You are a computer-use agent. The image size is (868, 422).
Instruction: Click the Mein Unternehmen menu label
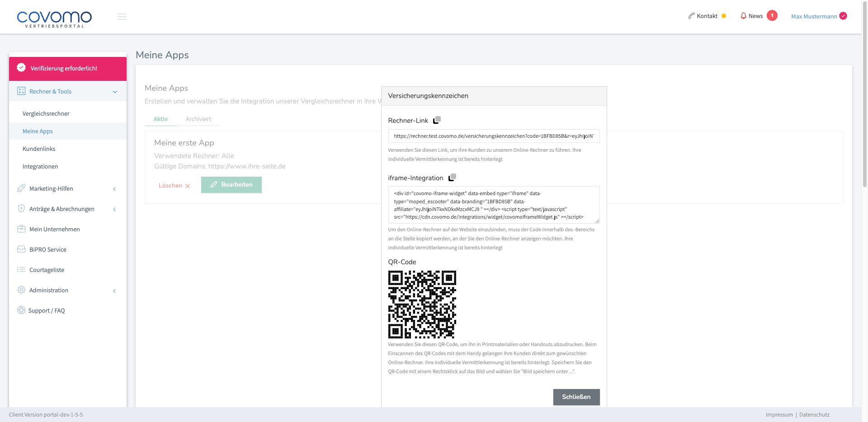(55, 229)
